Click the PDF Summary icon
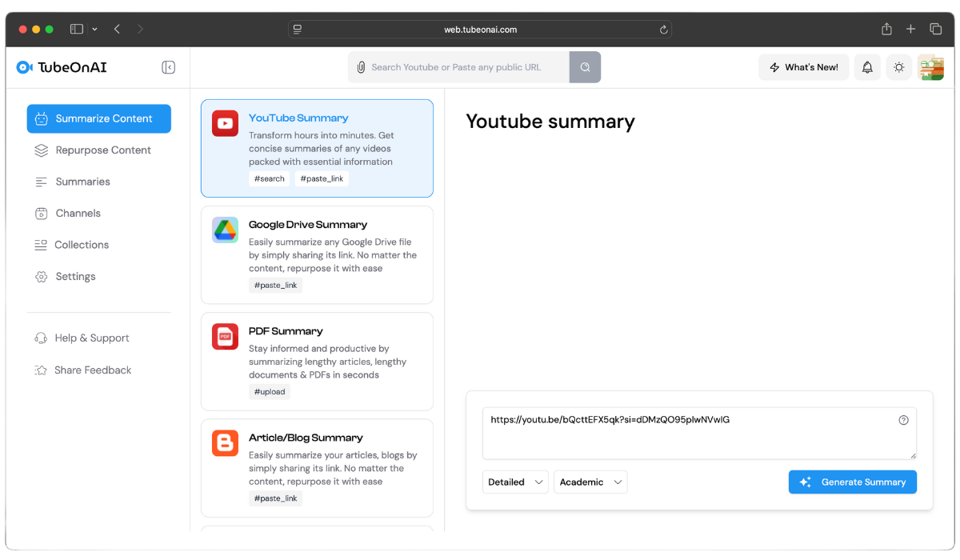Screen dimensions: 960x560 tap(225, 337)
